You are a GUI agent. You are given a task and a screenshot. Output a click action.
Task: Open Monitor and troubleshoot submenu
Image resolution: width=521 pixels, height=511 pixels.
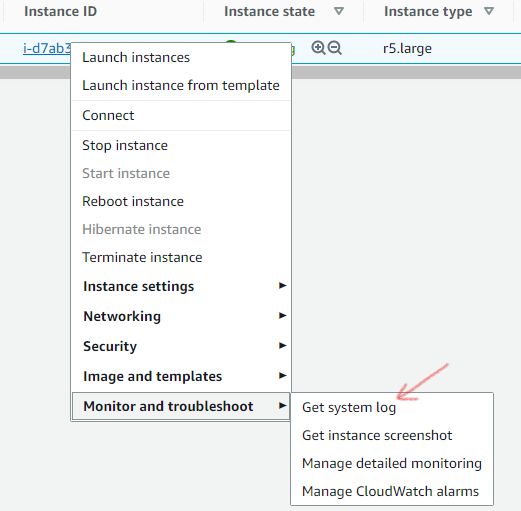click(181, 406)
